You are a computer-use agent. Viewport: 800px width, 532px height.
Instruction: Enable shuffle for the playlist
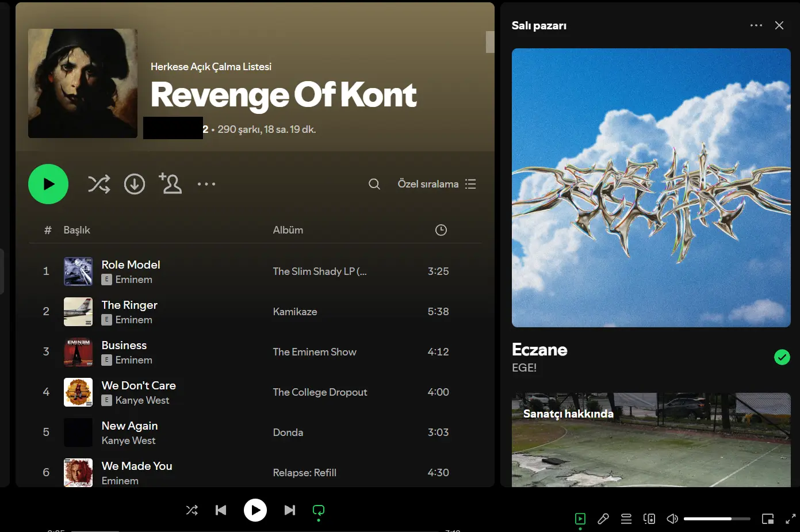coord(99,184)
